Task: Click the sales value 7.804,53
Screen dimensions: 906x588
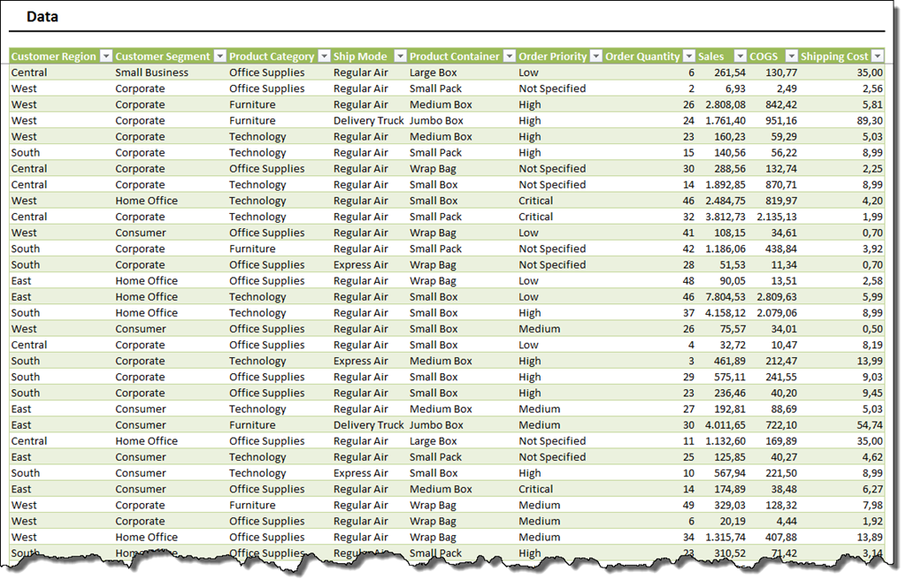Action: pos(726,297)
